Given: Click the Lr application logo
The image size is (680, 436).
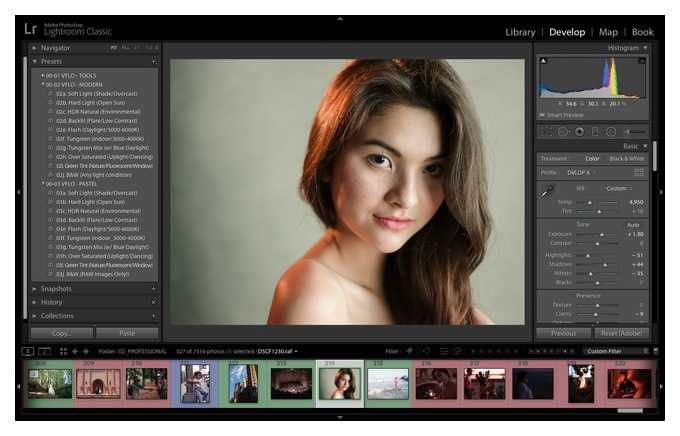Looking at the screenshot, I should point(30,29).
